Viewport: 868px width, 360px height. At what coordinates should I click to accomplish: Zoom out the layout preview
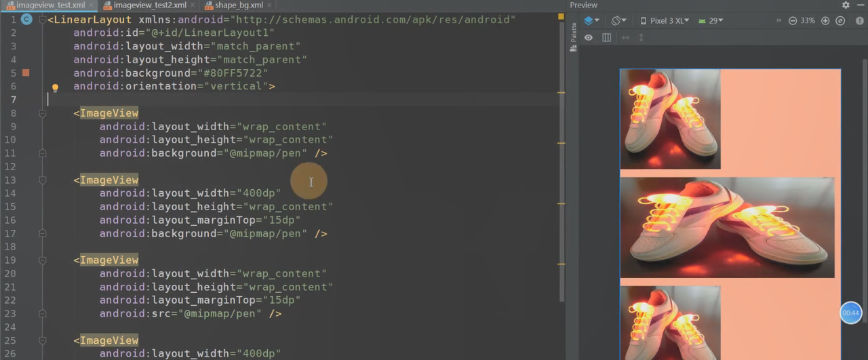point(793,21)
